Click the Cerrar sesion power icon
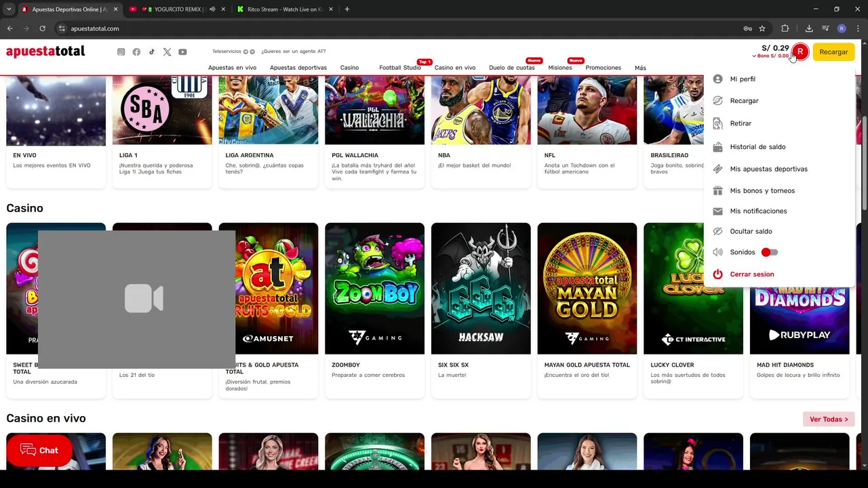 [x=717, y=274]
